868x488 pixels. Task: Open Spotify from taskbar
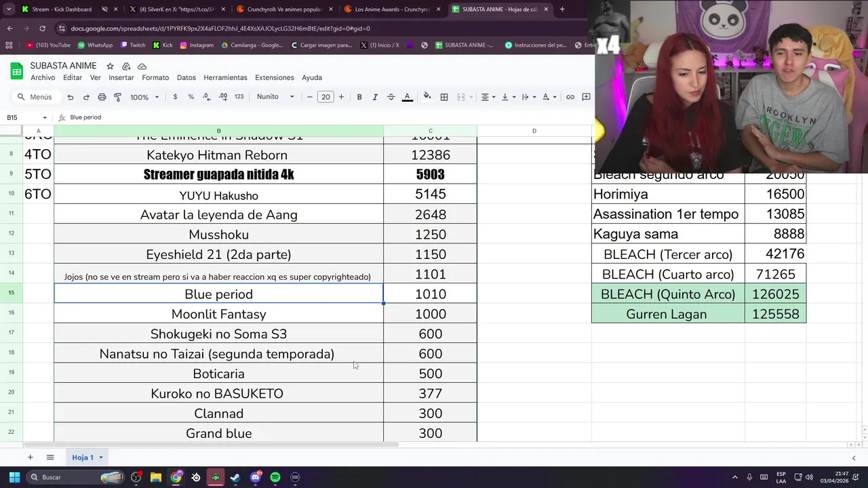pyautogui.click(x=275, y=477)
